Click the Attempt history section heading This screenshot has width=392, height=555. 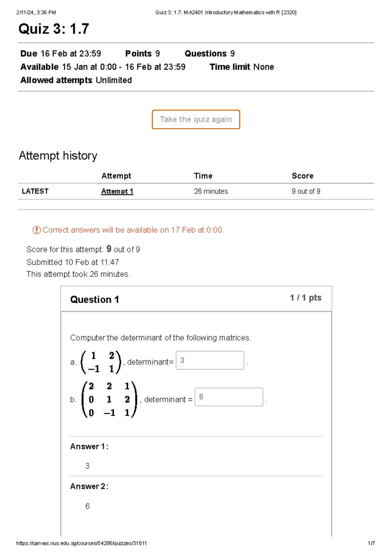pos(58,156)
